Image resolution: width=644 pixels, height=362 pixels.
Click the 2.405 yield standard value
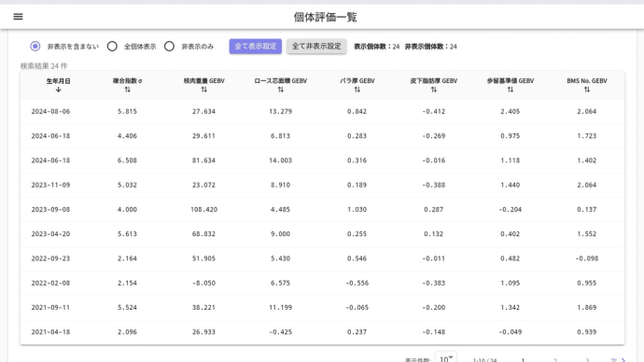coord(511,111)
